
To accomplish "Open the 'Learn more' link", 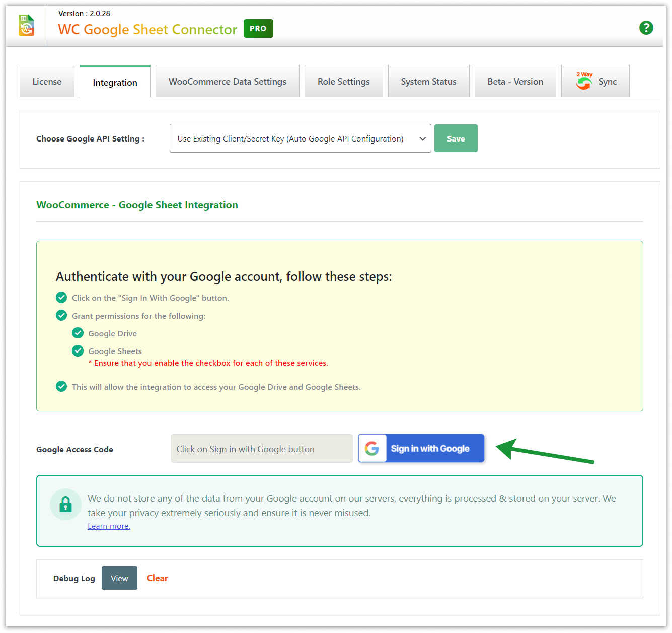I will click(x=109, y=526).
